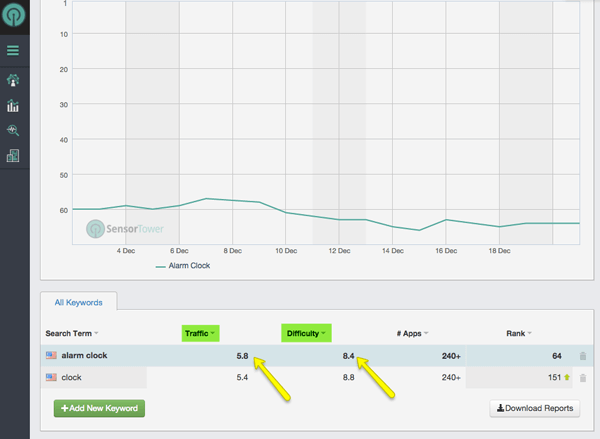Open the house and person sidebar icon
Image resolution: width=600 pixels, height=439 pixels.
(13, 80)
